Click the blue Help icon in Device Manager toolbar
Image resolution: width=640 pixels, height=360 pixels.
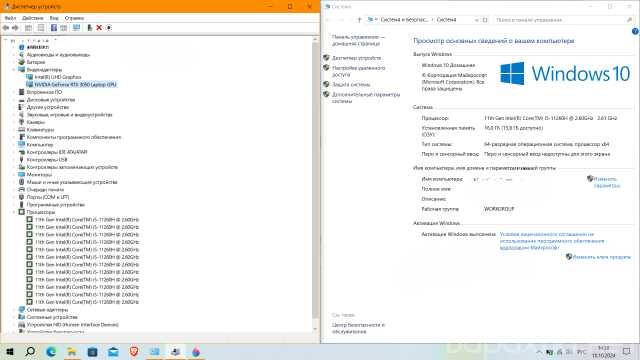click(x=53, y=28)
